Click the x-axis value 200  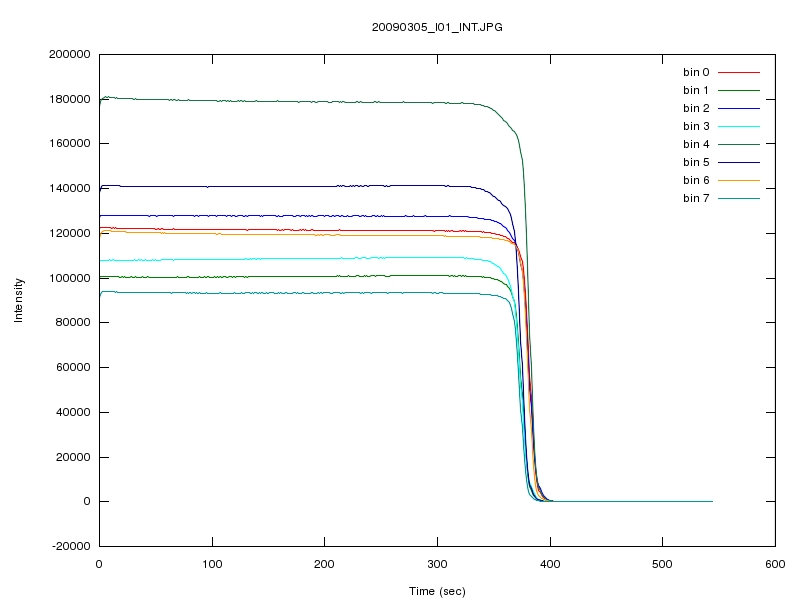[324, 564]
